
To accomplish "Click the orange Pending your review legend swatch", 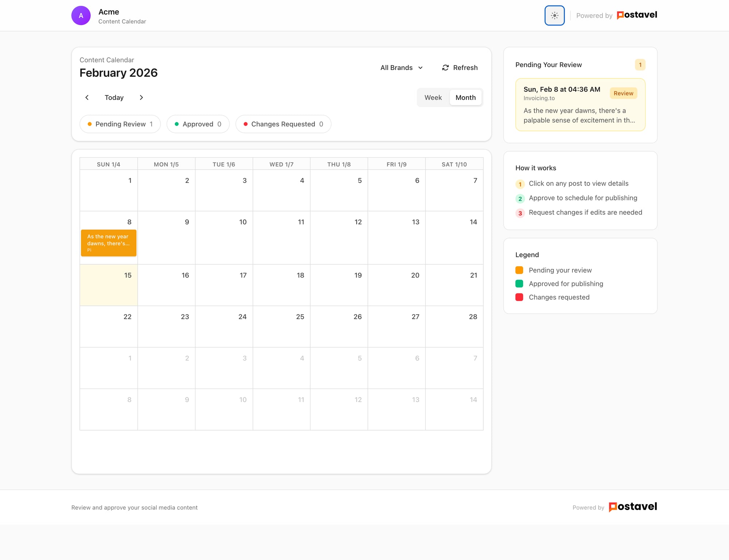I will (519, 270).
